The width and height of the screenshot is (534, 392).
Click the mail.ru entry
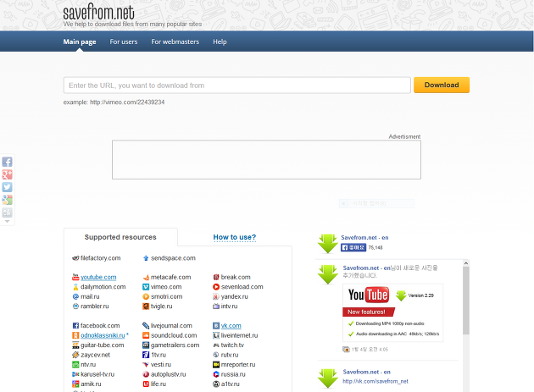coord(86,296)
